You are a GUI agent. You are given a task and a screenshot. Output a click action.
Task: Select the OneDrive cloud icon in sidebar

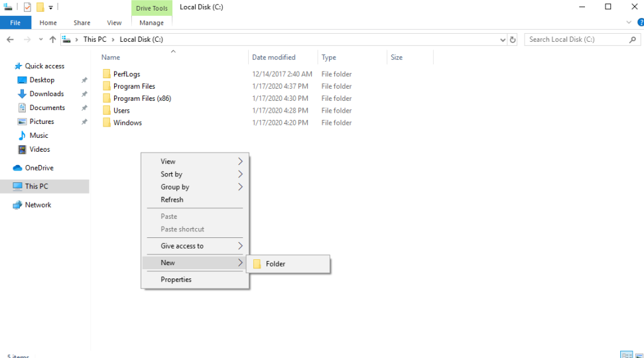(18, 168)
